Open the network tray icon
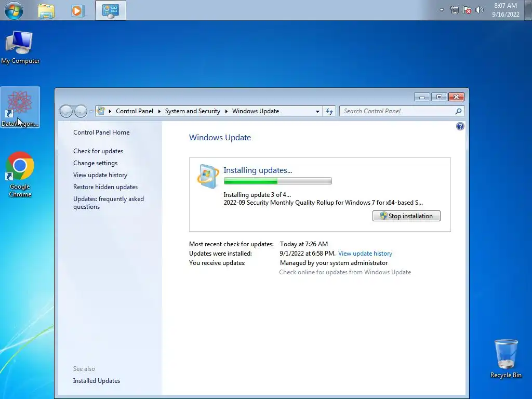Image resolution: width=532 pixels, height=399 pixels. click(x=454, y=10)
